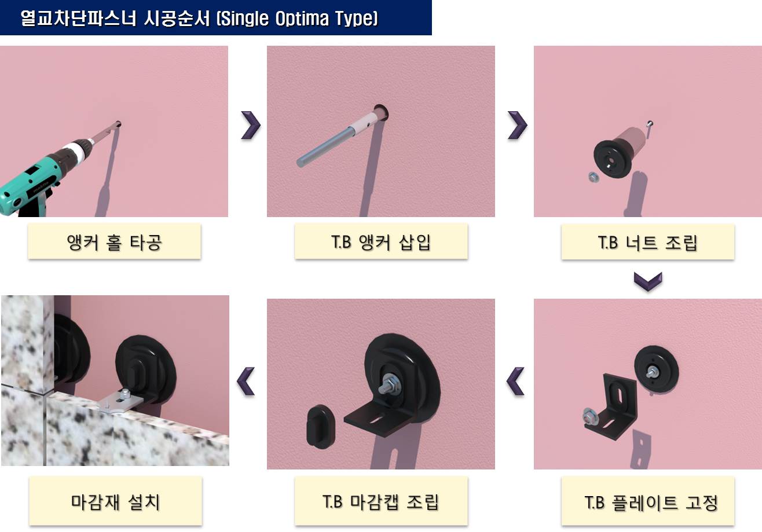Click the T.B 플레이트 고정 label
The image size is (762, 532).
click(x=647, y=501)
